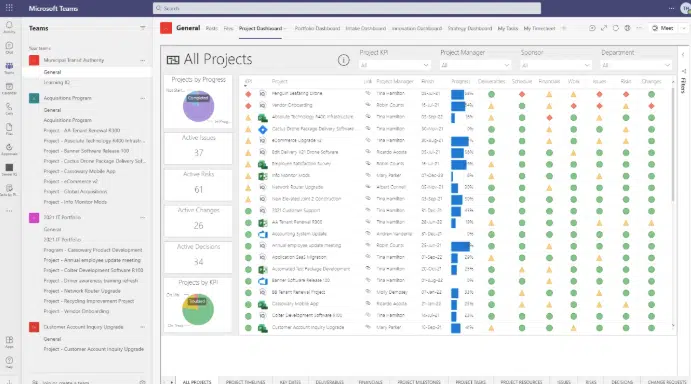Open the Help icon in left rail
The height and width of the screenshot is (384, 691).
click(9, 362)
